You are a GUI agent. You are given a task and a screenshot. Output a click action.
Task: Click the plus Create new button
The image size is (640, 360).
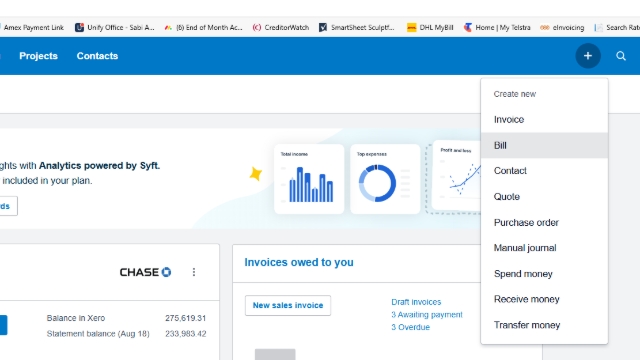(588, 56)
